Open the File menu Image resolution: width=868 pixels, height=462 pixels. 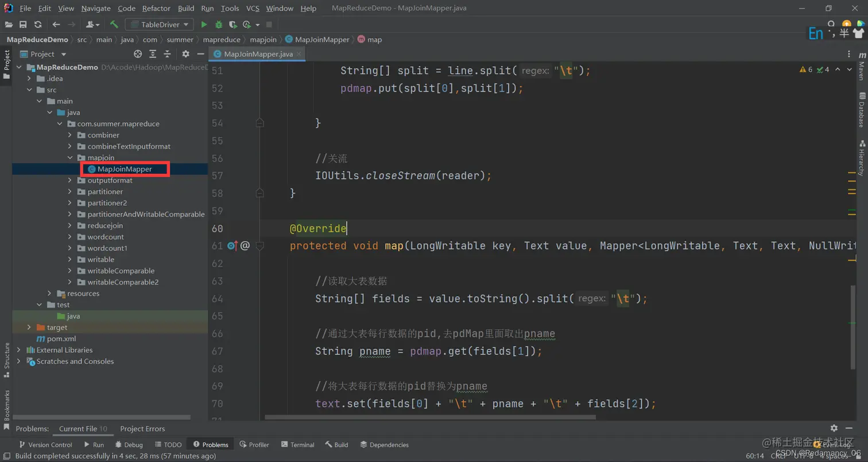(x=25, y=9)
